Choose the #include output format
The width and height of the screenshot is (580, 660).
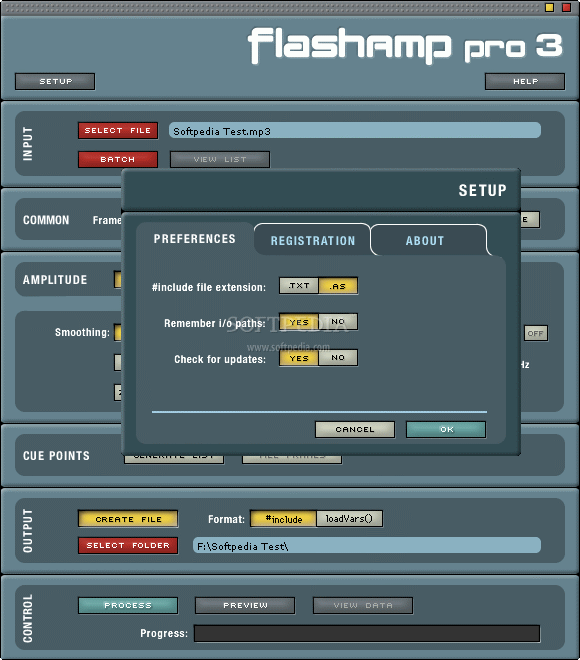click(x=283, y=519)
